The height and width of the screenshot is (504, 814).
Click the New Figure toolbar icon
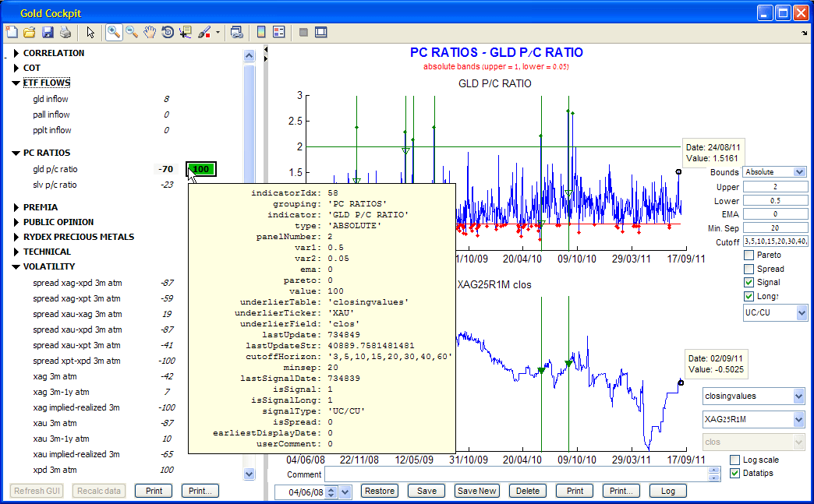(x=12, y=32)
